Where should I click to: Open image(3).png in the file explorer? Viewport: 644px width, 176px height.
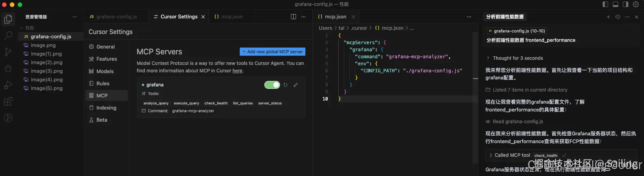coord(46,71)
